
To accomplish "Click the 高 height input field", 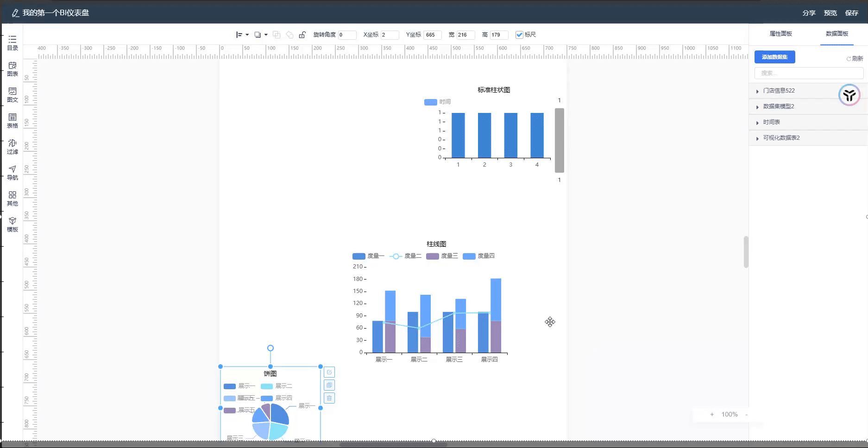I will [x=499, y=35].
